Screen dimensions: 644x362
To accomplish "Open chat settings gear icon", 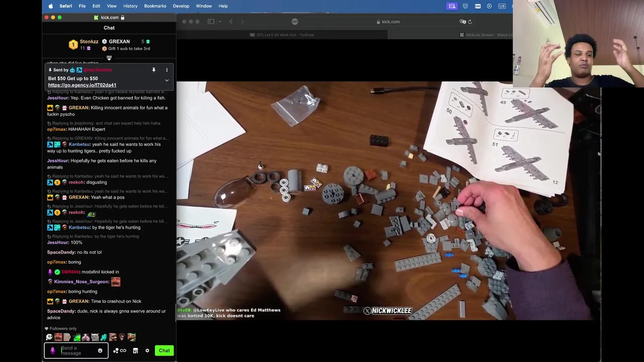I will [147, 350].
